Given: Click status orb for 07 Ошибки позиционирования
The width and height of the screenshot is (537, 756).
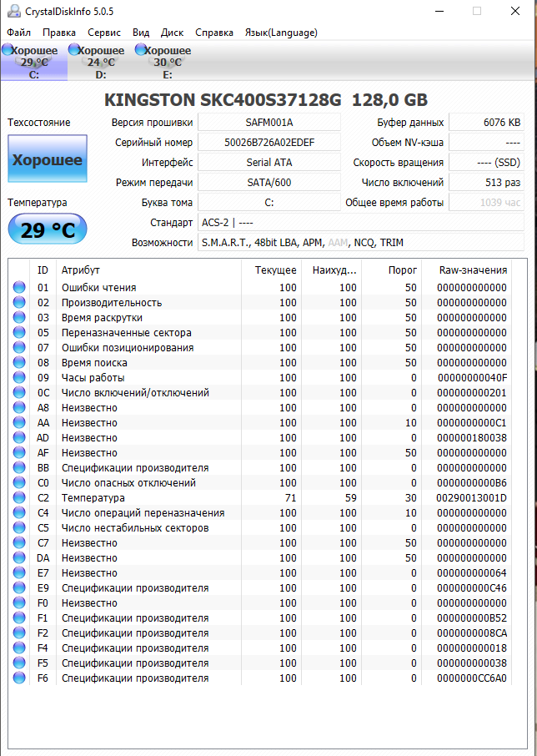Looking at the screenshot, I should (19, 348).
